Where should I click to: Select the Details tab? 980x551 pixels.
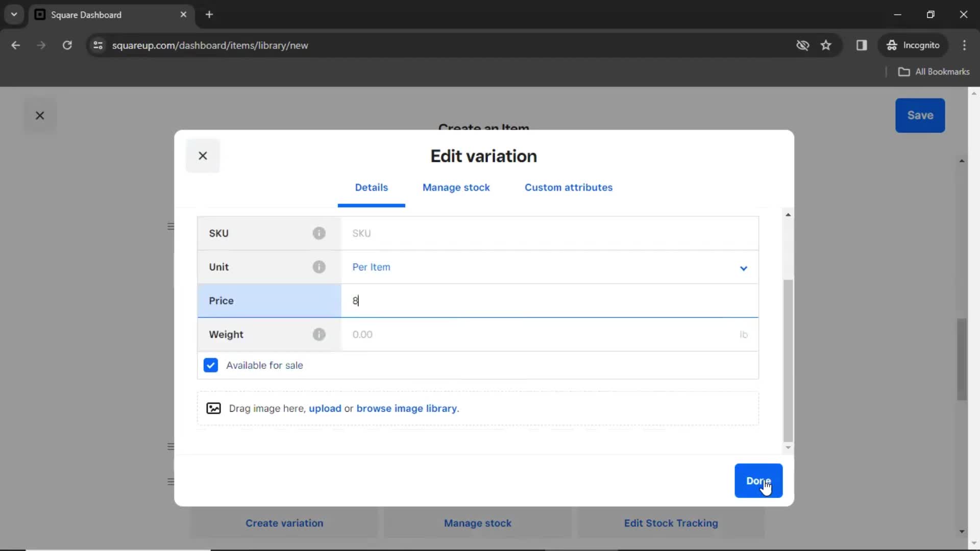click(372, 188)
